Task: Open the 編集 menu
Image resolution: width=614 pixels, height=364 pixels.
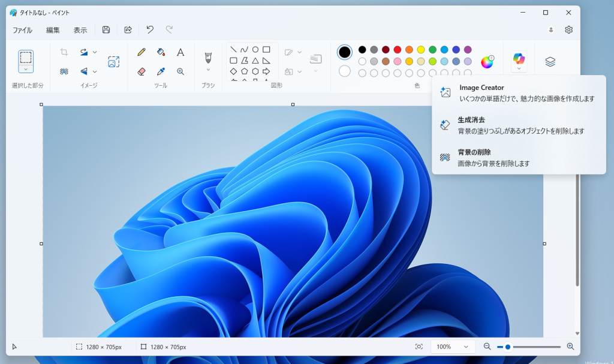Action: pos(53,30)
